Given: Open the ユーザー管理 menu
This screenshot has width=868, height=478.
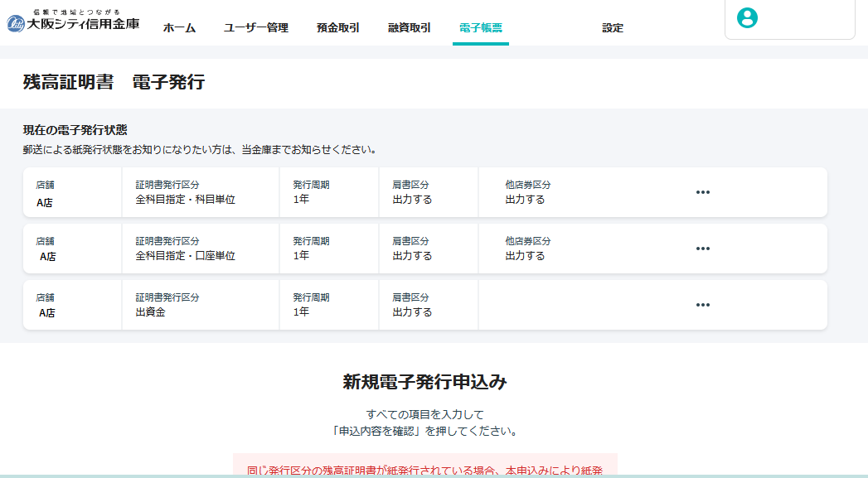Looking at the screenshot, I should point(255,27).
